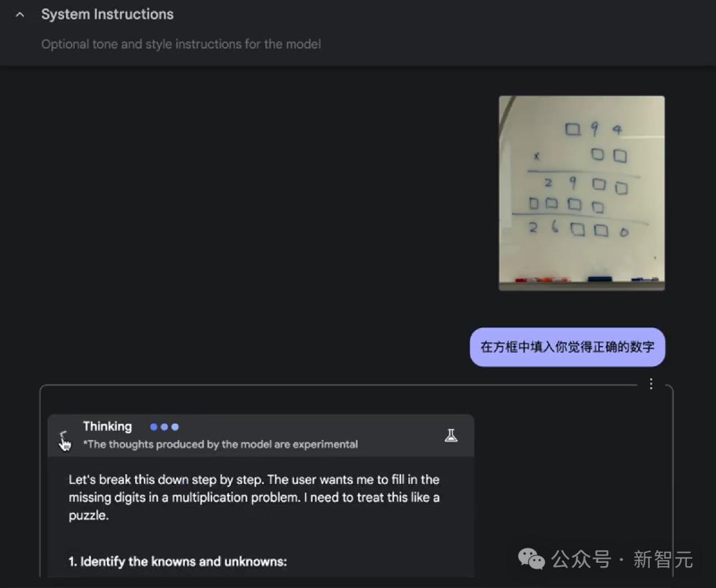Click the 新智元 watermark label

point(663,559)
